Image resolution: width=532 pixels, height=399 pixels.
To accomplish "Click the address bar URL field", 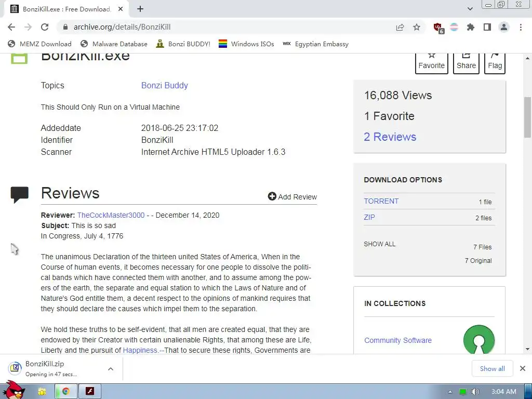I will click(224, 27).
